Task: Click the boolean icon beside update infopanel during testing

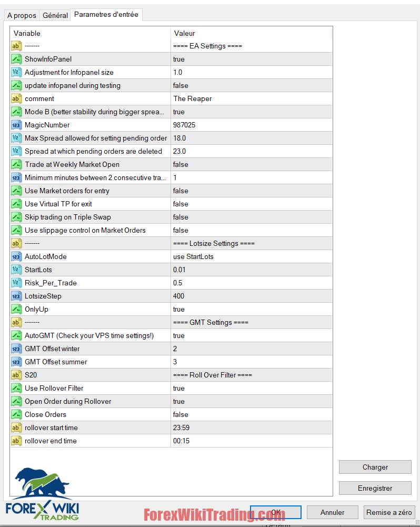Action: (x=16, y=85)
